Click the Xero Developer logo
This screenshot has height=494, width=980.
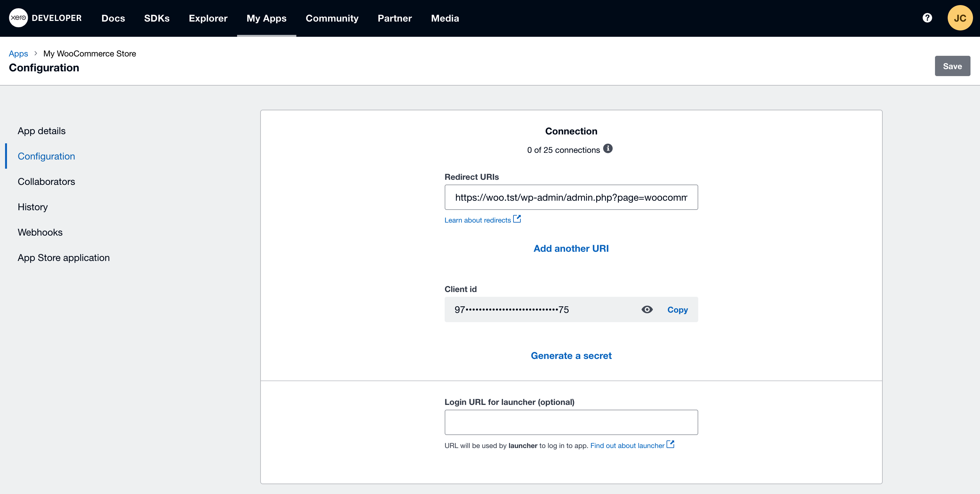click(x=46, y=17)
